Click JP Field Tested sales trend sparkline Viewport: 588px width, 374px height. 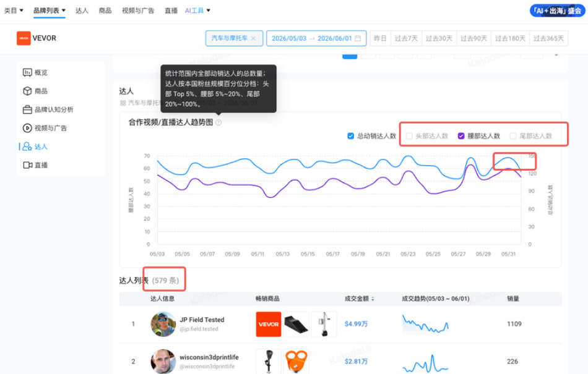[x=425, y=324]
